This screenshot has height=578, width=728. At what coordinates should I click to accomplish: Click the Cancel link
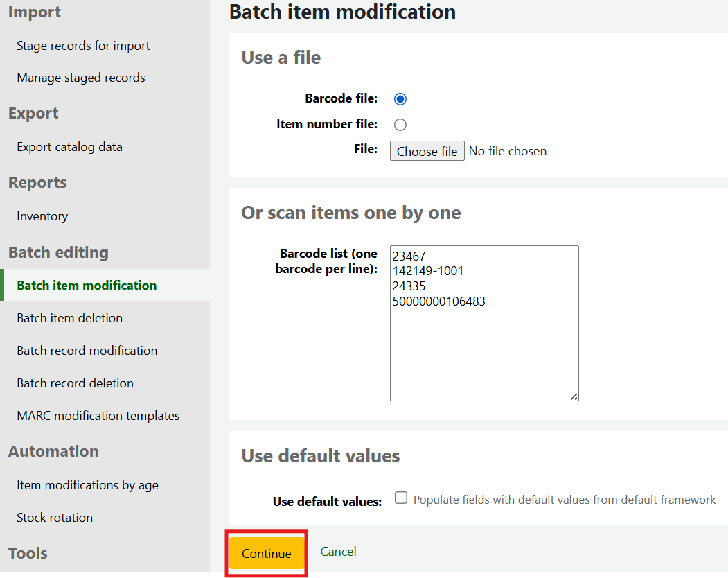click(x=338, y=552)
